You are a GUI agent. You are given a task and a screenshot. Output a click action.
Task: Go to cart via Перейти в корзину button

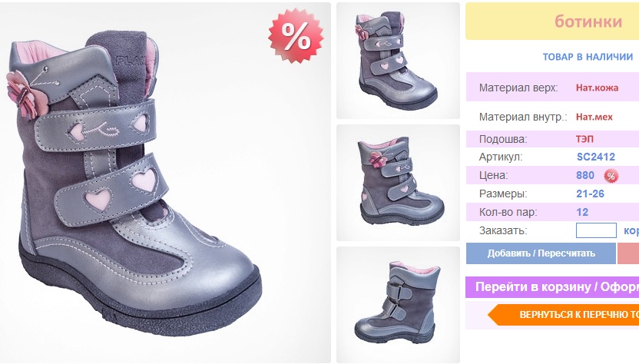point(552,287)
